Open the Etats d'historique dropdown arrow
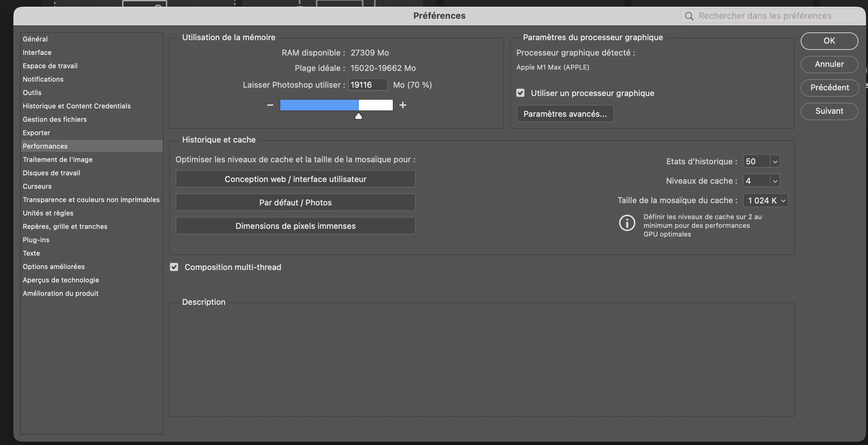The height and width of the screenshot is (445, 868). tap(775, 162)
